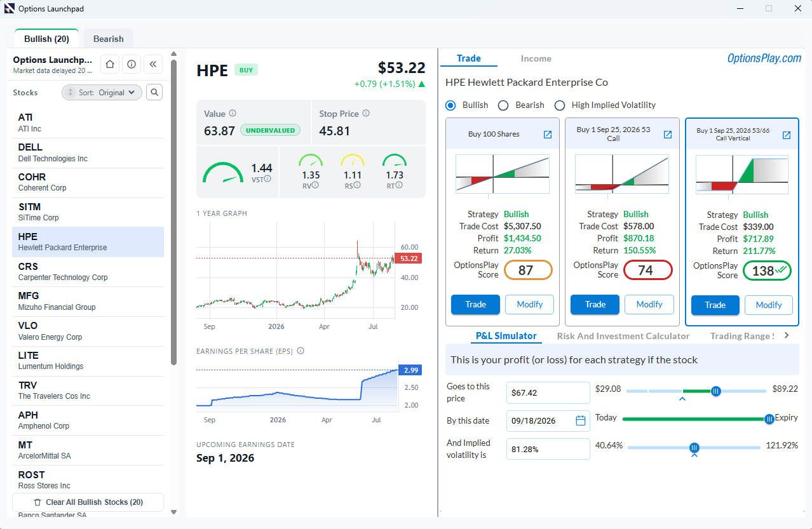Select APH Amphenol Corp
The height and width of the screenshot is (529, 812).
pos(88,420)
